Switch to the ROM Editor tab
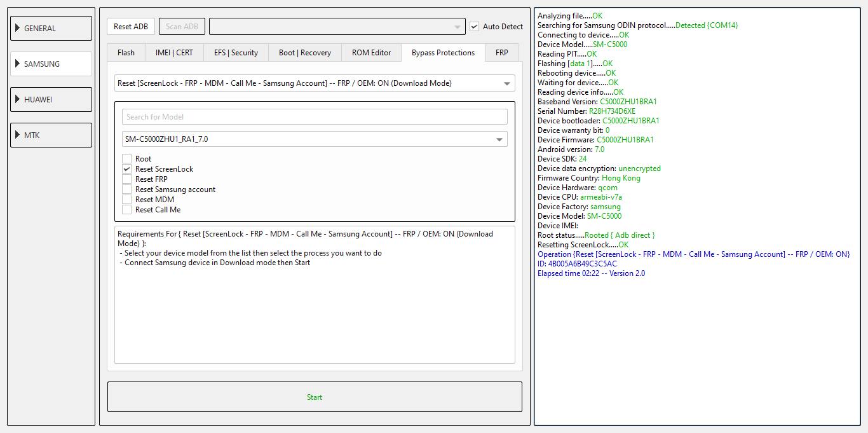 click(372, 53)
